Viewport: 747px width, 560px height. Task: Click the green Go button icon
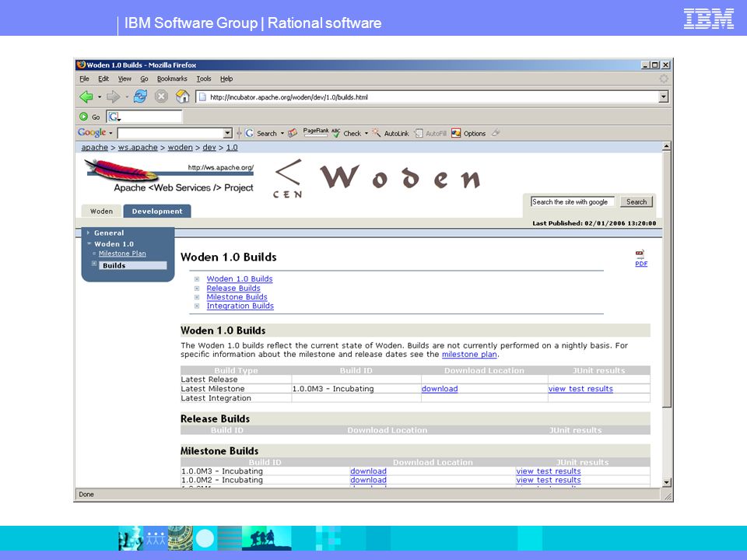click(84, 117)
